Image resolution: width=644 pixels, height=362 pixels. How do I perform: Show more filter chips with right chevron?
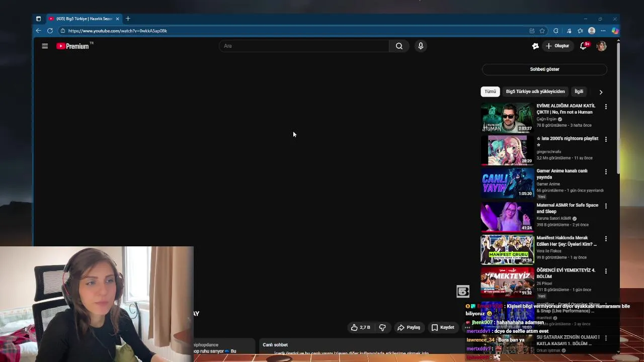point(601,92)
